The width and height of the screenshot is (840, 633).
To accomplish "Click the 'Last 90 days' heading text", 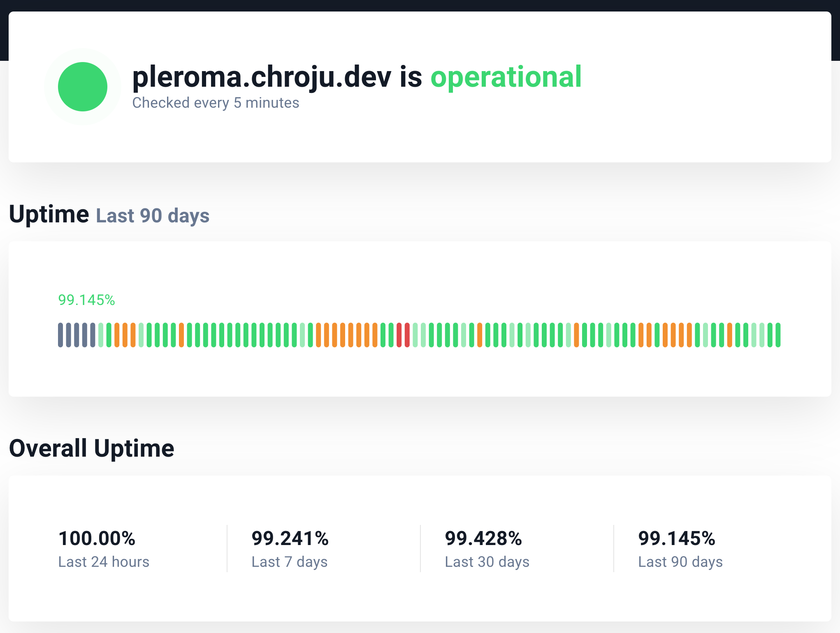I will [x=153, y=216].
